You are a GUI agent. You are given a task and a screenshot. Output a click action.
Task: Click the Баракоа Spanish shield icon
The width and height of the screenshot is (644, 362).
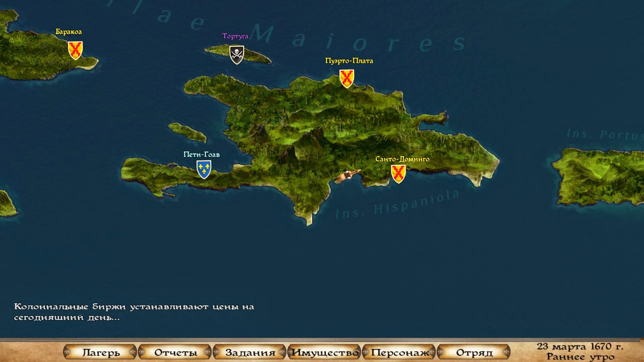click(75, 50)
